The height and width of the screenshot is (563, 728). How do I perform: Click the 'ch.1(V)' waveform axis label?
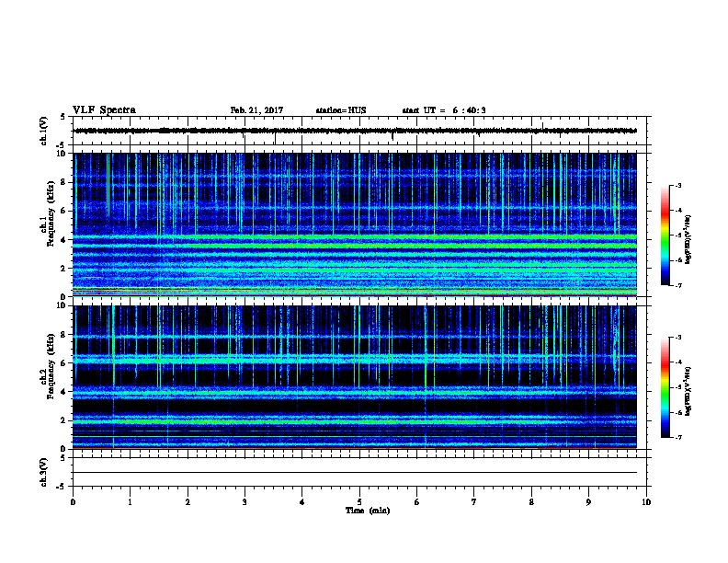(x=43, y=131)
